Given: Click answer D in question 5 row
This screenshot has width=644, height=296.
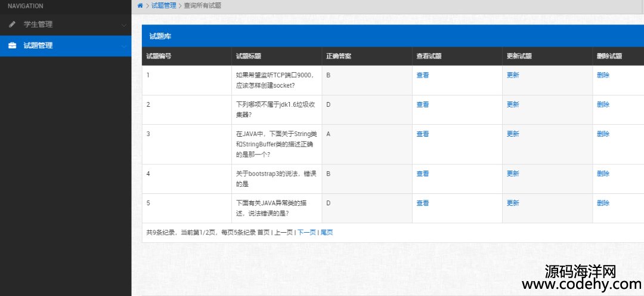Looking at the screenshot, I should (x=329, y=203).
